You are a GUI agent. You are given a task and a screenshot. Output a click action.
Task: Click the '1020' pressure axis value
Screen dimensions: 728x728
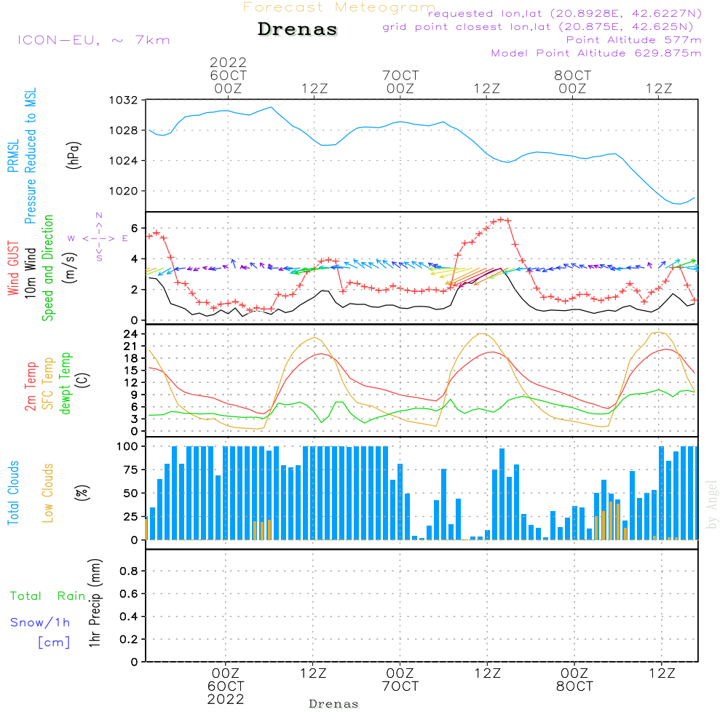(x=124, y=191)
